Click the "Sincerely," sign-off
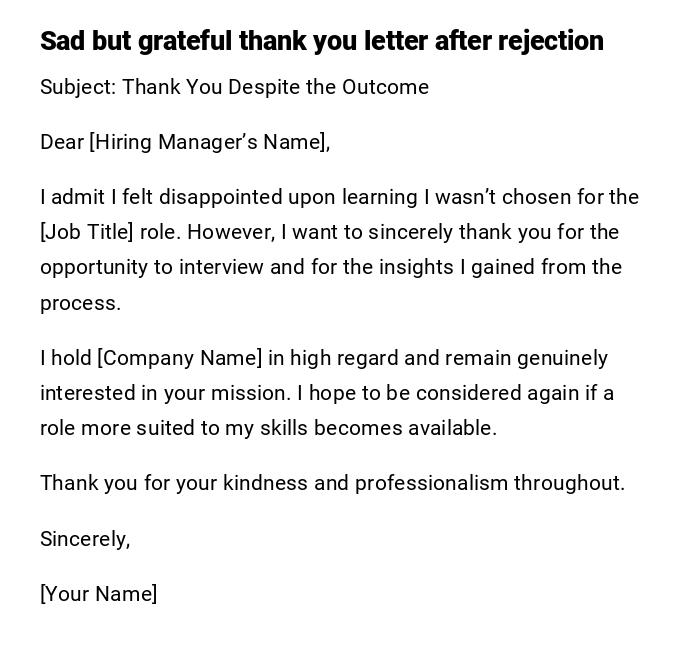700x656 pixels. coord(85,539)
